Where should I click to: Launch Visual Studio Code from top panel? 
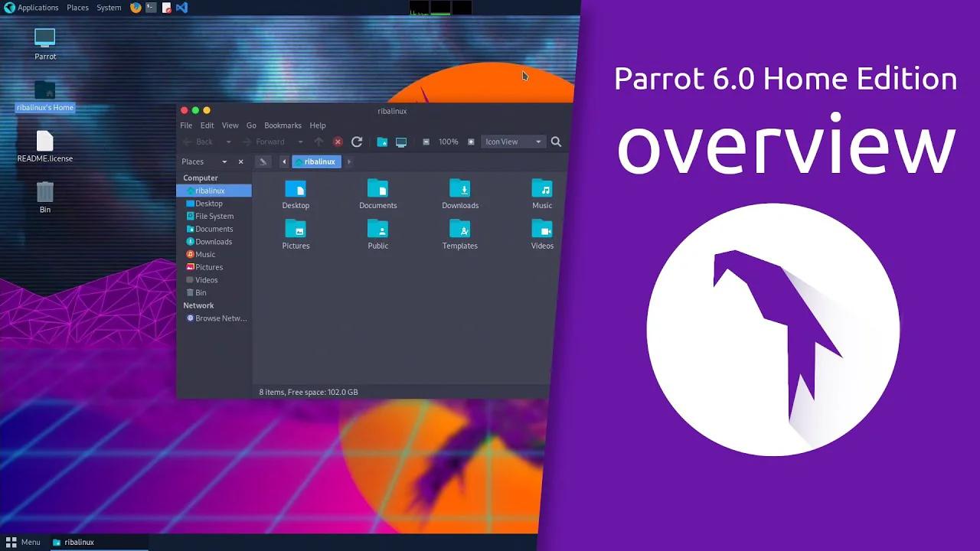pyautogui.click(x=181, y=8)
